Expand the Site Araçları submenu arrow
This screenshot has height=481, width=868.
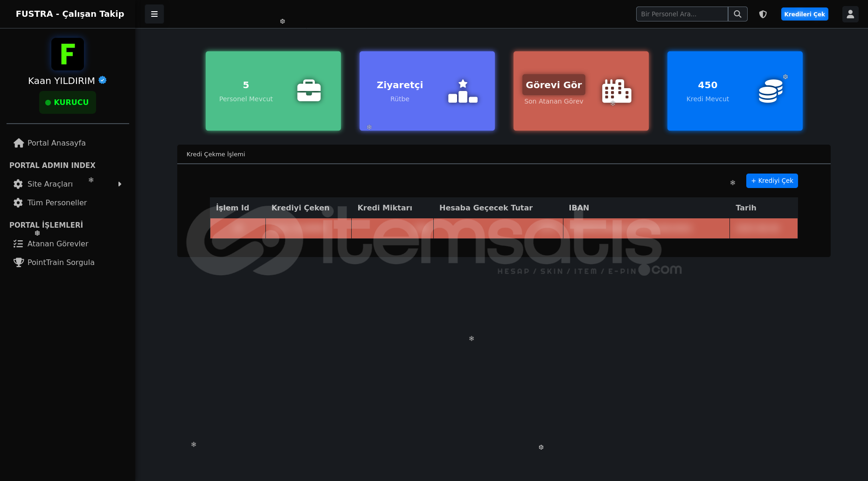pyautogui.click(x=120, y=184)
